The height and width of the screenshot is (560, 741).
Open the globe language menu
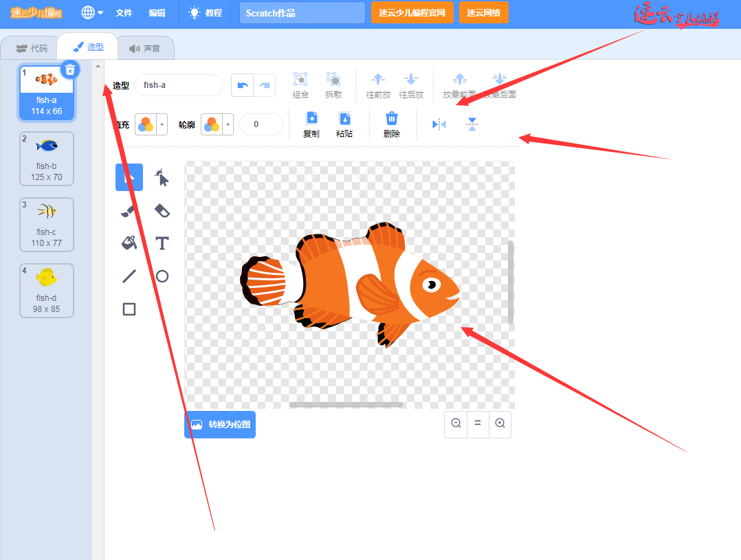[x=92, y=12]
